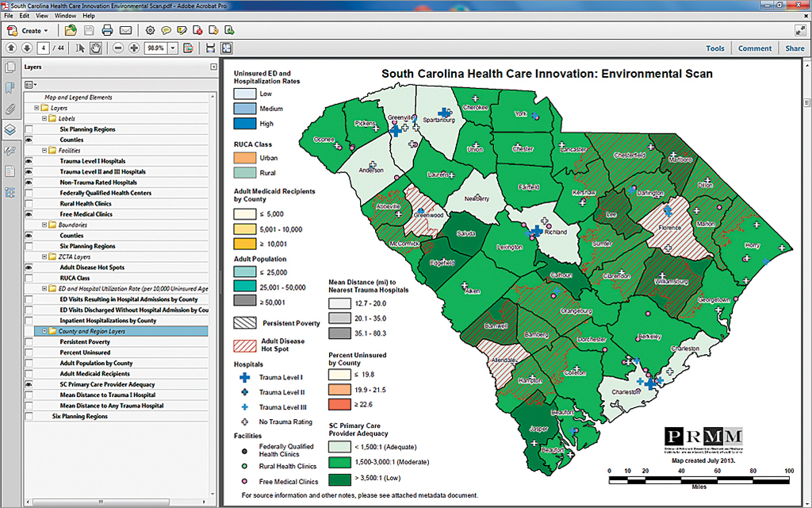The height and width of the screenshot is (508, 812).
Task: Open the Page Thumbnails side panel
Action: [10, 67]
